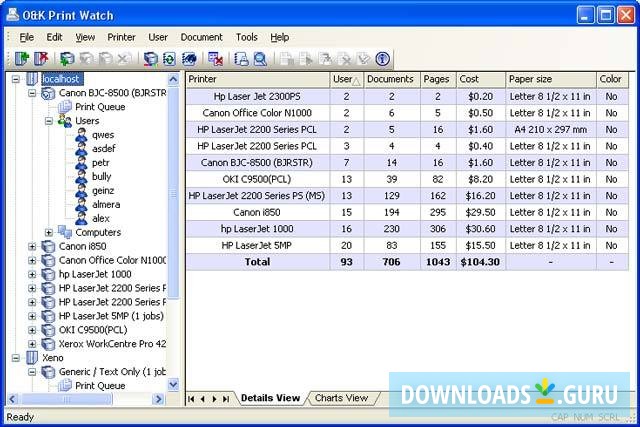Sort by the Cost column header
The width and height of the screenshot is (640, 427).
click(480, 79)
